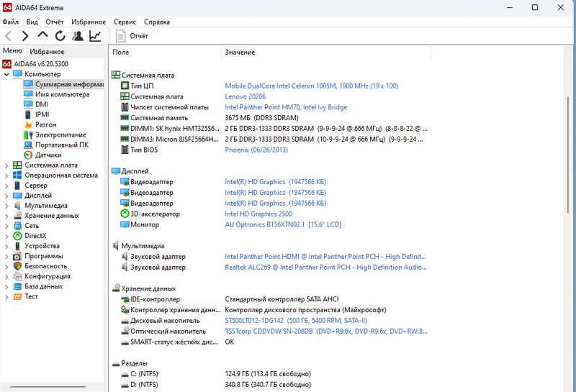Expand the Хранение данных tree node
Screen dimensions: 576x392
point(6,216)
